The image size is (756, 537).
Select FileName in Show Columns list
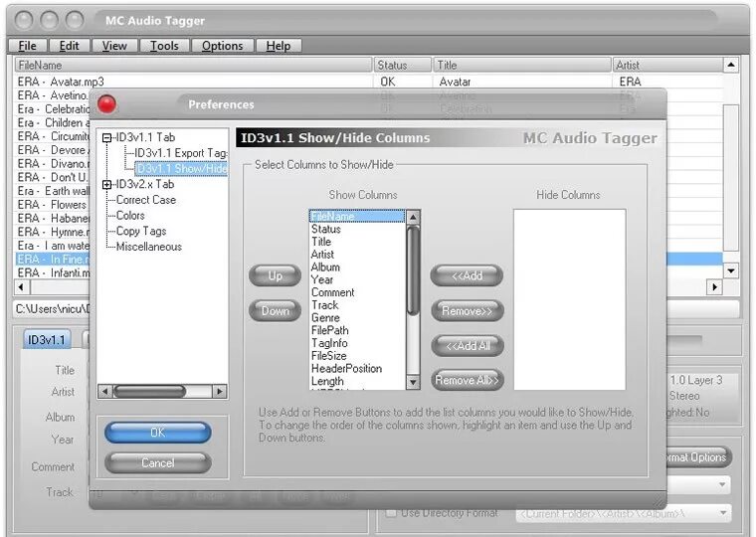pos(357,217)
